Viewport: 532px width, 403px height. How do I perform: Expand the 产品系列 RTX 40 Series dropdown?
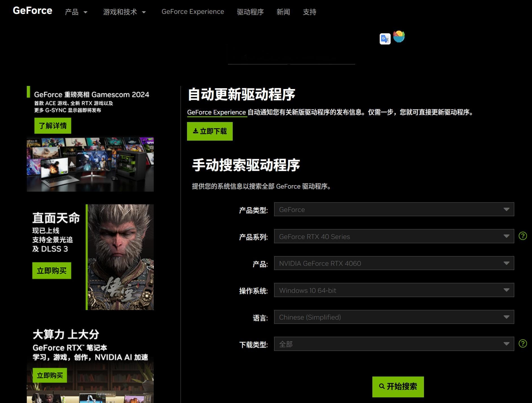pos(394,236)
